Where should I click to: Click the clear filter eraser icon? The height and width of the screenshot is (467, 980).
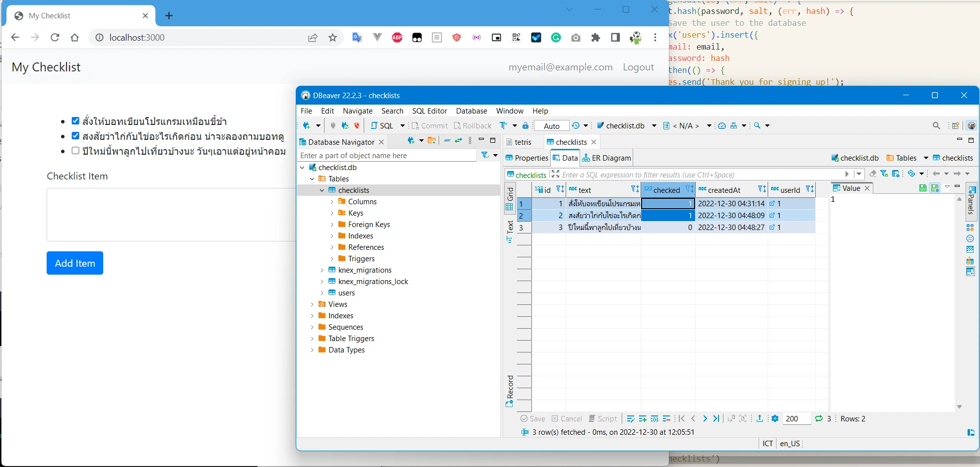(873, 174)
